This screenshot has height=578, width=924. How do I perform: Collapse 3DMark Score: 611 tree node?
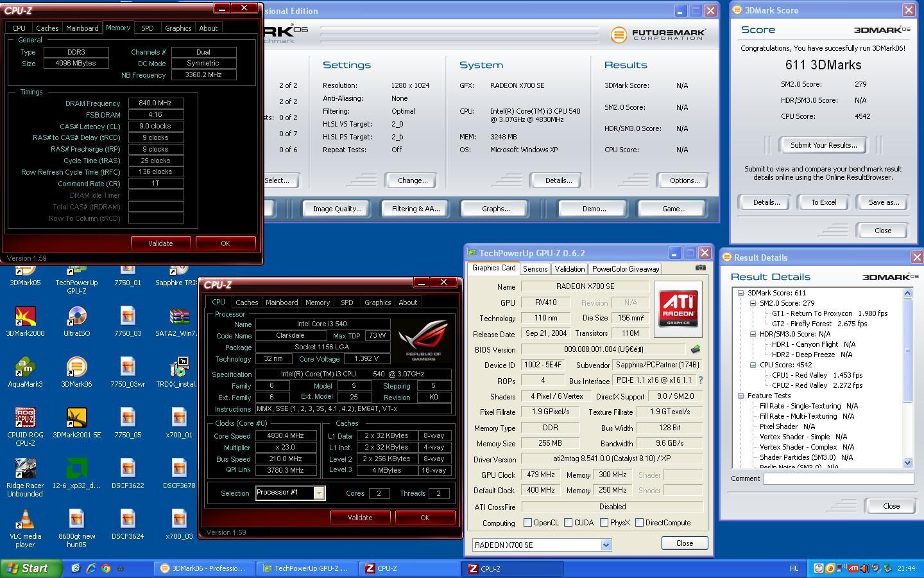tap(740, 293)
